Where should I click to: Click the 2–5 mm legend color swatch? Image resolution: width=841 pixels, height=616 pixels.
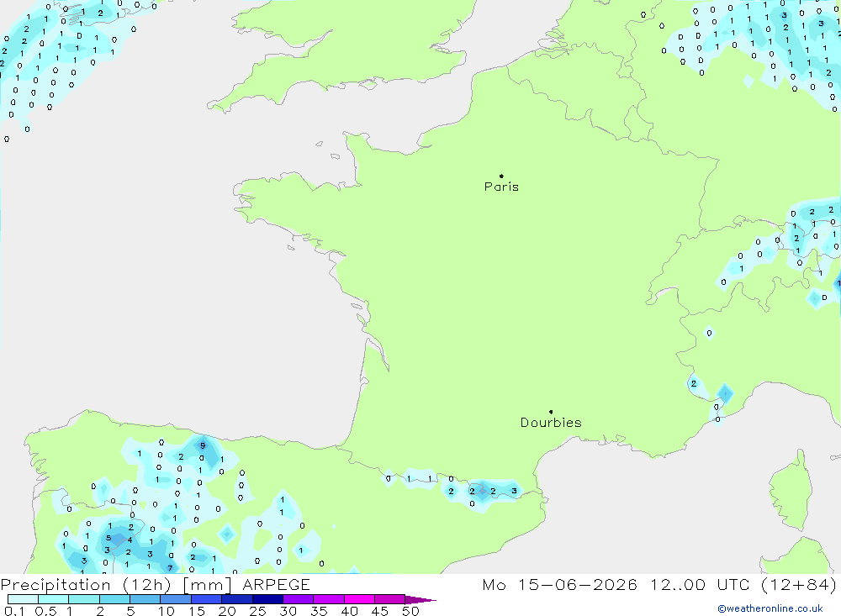pyautogui.click(x=114, y=599)
